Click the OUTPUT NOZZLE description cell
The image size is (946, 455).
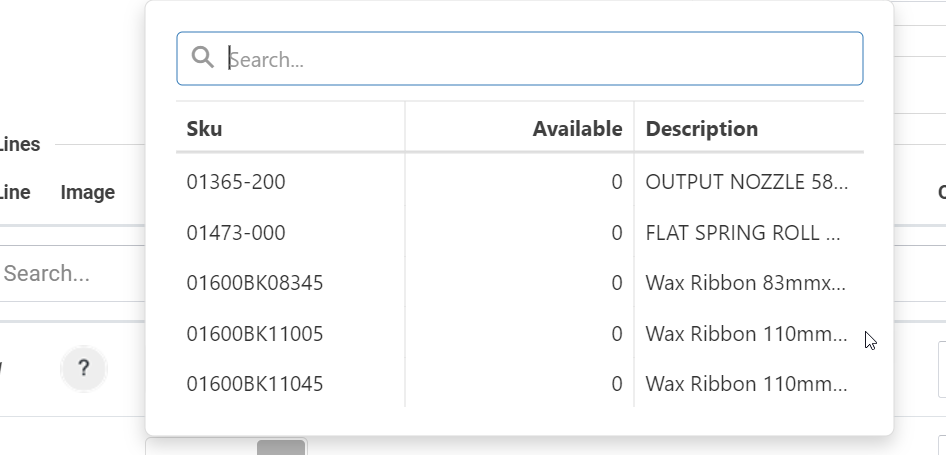pyautogui.click(x=746, y=182)
